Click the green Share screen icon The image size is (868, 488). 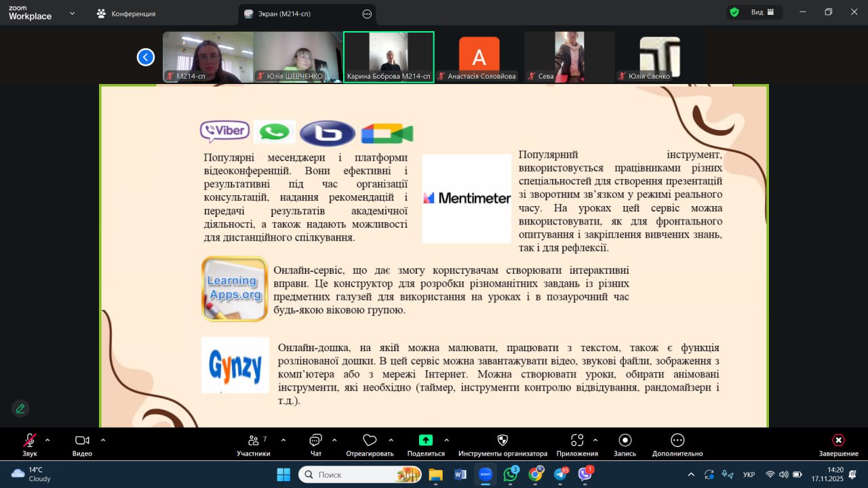(x=425, y=441)
